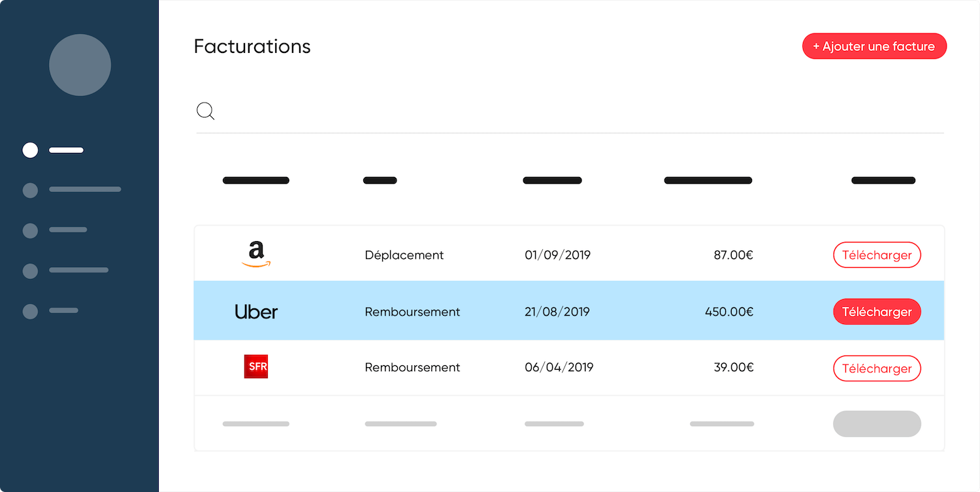Image resolution: width=980 pixels, height=492 pixels.
Task: Focus the invoice search field
Action: tap(575, 112)
